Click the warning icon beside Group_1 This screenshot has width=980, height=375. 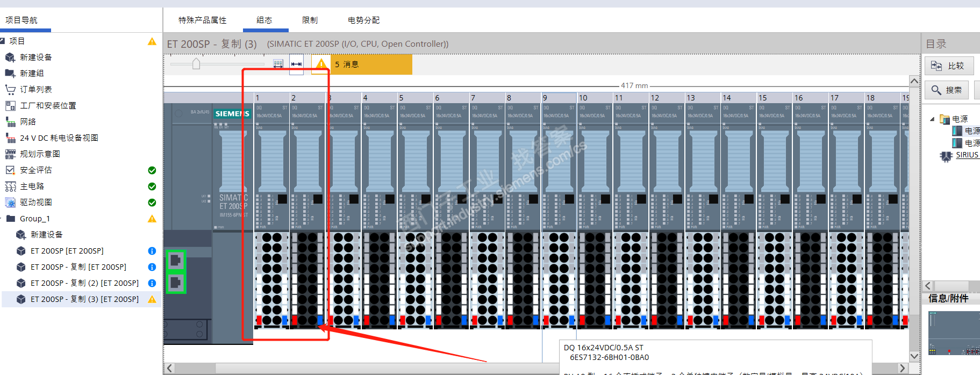(x=152, y=219)
